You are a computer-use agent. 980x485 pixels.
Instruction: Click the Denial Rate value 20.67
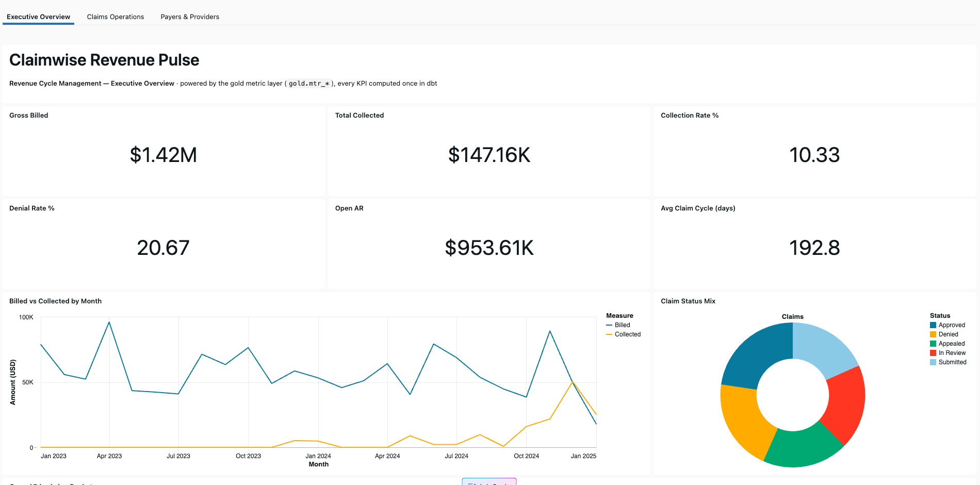pos(164,248)
